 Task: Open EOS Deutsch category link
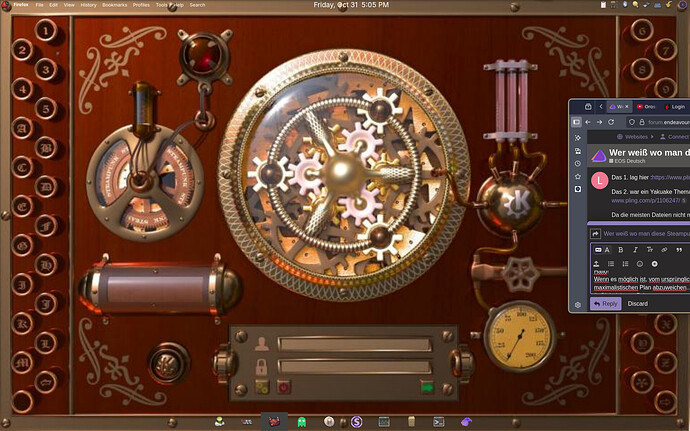[627, 161]
